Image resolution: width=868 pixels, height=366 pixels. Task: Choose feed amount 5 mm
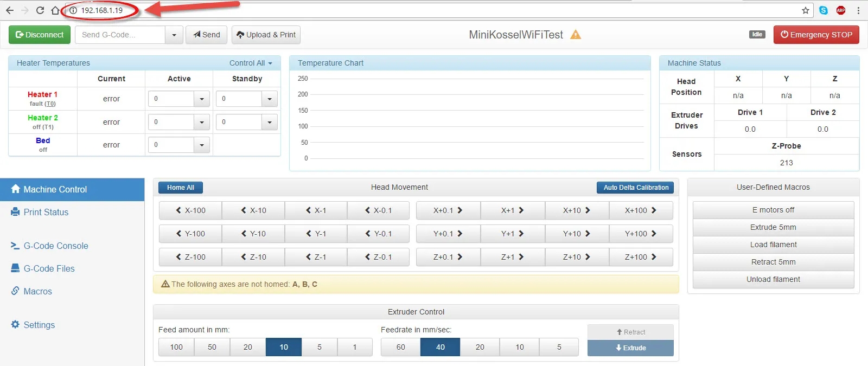(x=319, y=347)
